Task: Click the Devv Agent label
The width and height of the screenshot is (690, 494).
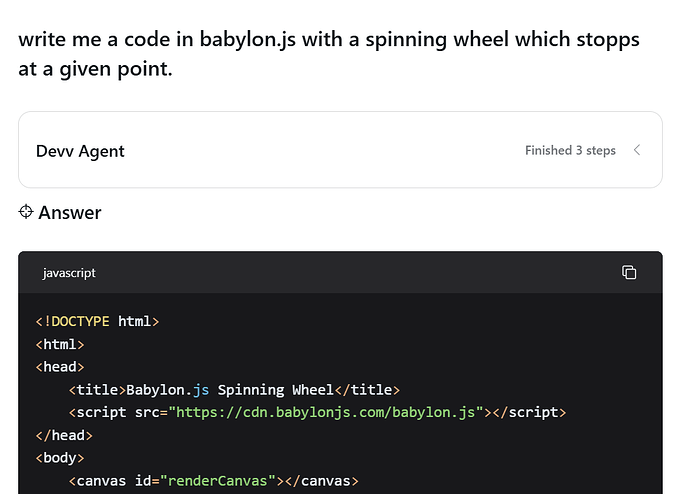Action: point(80,151)
